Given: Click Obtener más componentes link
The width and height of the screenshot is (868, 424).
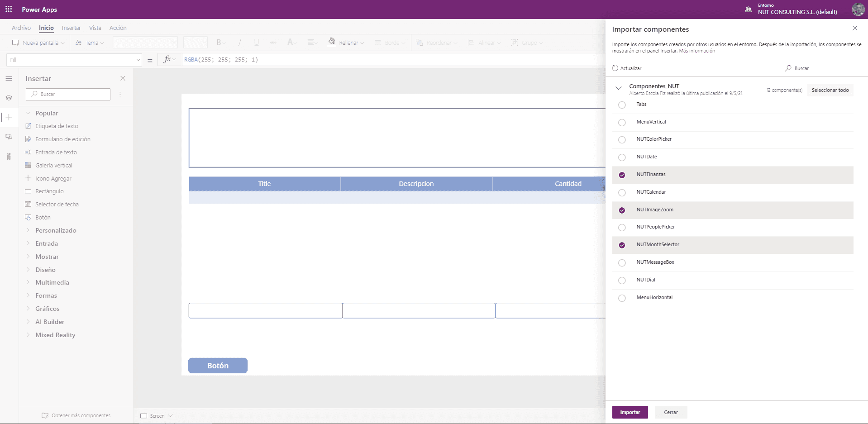Looking at the screenshot, I should pos(76,415).
